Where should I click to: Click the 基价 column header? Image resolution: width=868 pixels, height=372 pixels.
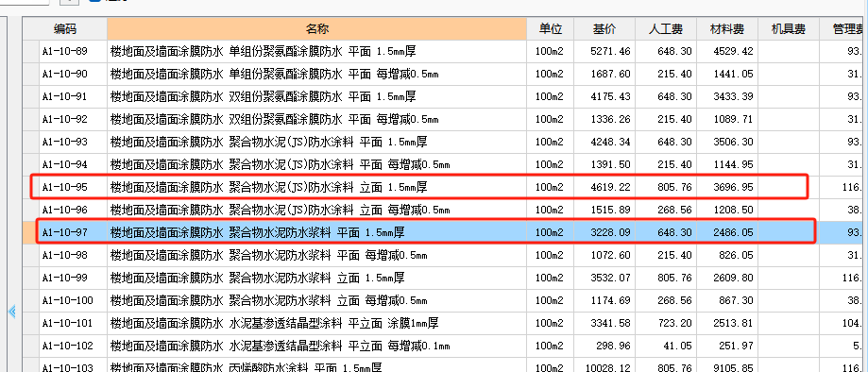tap(604, 29)
